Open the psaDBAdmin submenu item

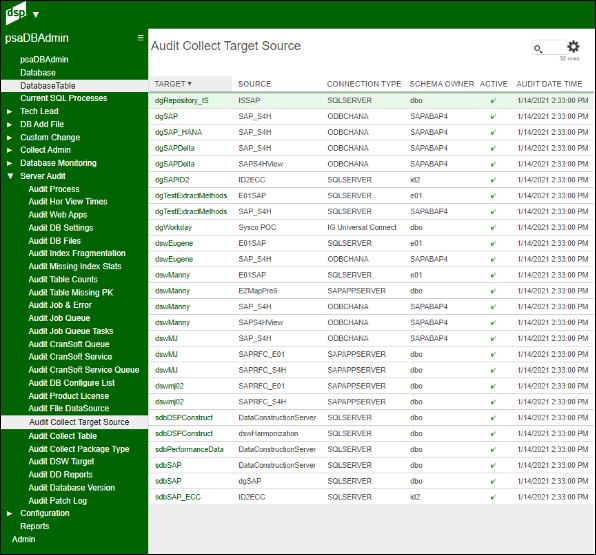click(44, 60)
